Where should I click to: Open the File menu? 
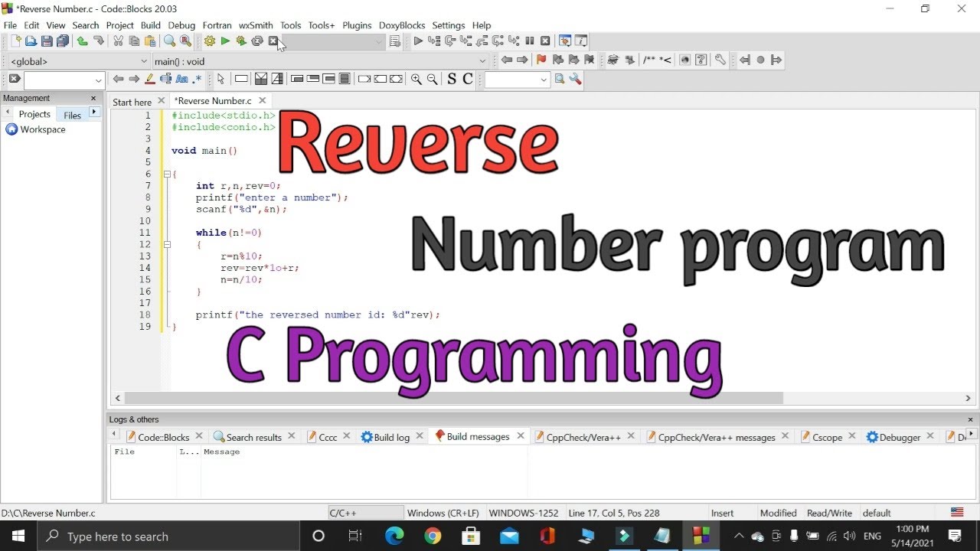[x=10, y=25]
